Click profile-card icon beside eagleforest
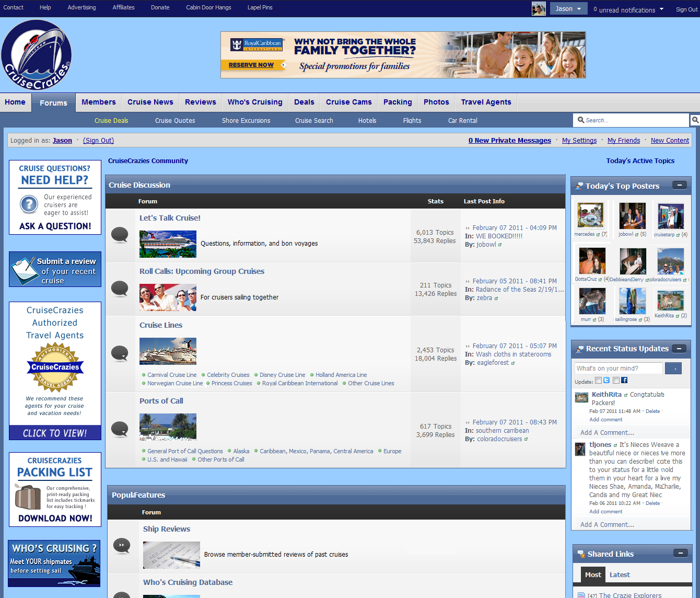The height and width of the screenshot is (598, 700). tap(512, 363)
